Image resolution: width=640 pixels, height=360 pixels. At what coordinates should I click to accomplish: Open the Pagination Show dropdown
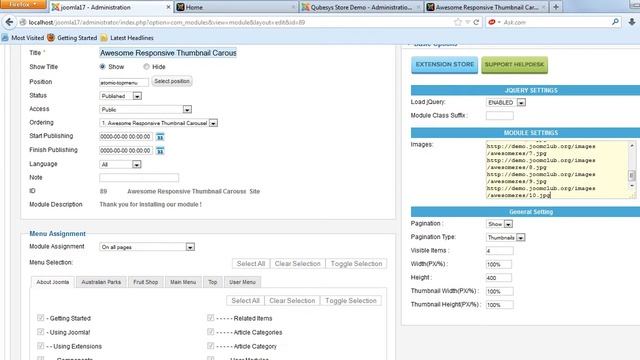pyautogui.click(x=500, y=224)
